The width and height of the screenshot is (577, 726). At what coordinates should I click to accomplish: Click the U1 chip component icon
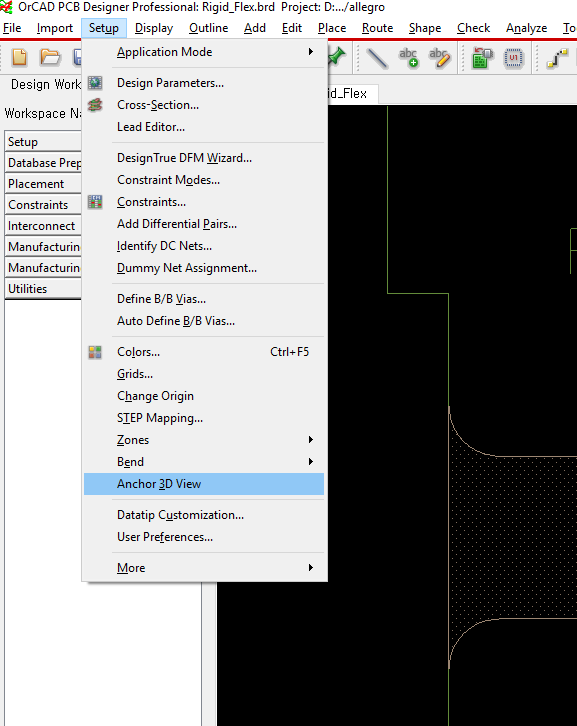point(514,58)
